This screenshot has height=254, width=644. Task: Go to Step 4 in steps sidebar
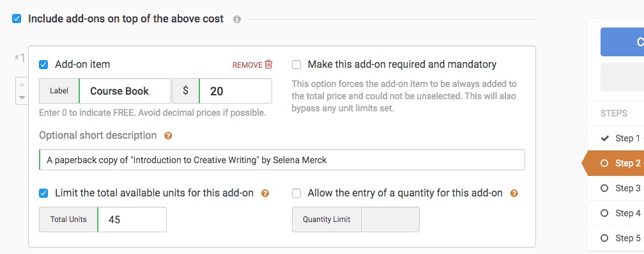click(616, 213)
